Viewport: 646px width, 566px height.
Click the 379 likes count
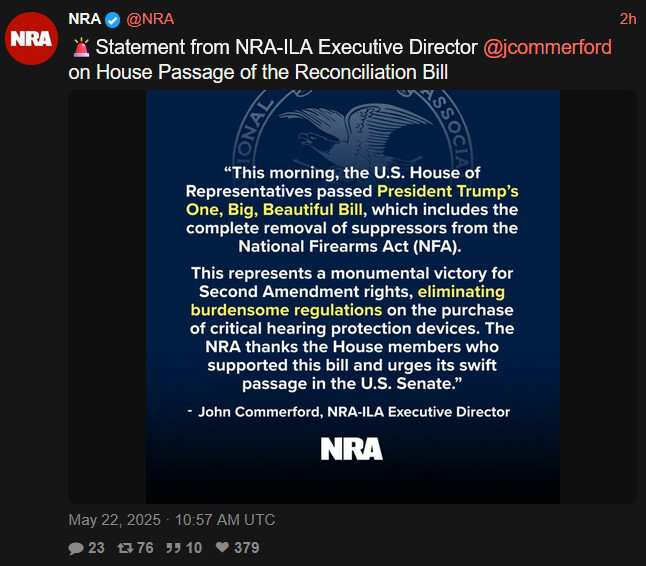click(x=247, y=548)
